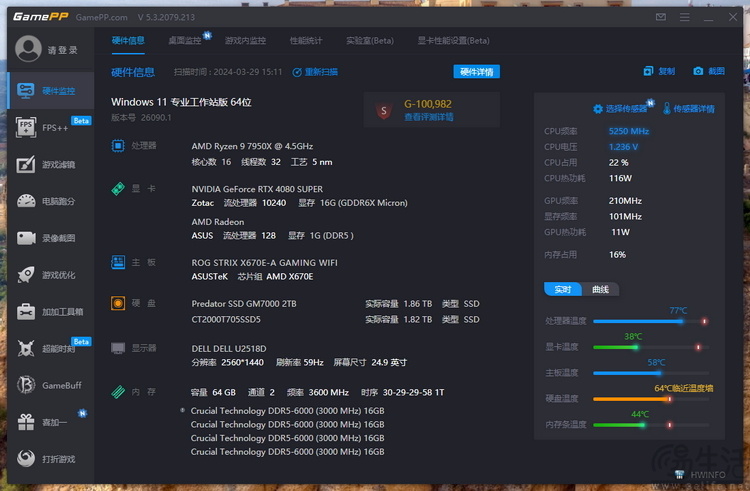Click the 重新扫描 rescan icon
The image size is (750, 491).
[297, 72]
